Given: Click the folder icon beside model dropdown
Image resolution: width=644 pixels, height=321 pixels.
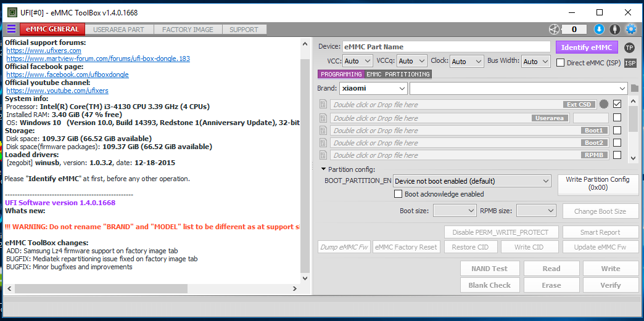Looking at the screenshot, I should click(634, 89).
